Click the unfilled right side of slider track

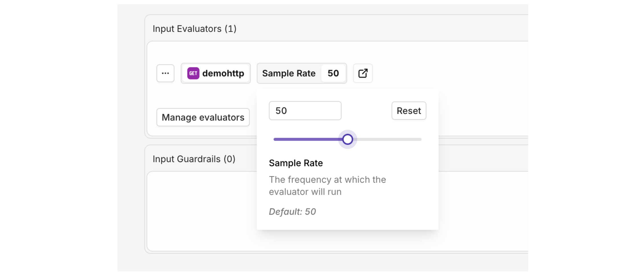click(391, 139)
